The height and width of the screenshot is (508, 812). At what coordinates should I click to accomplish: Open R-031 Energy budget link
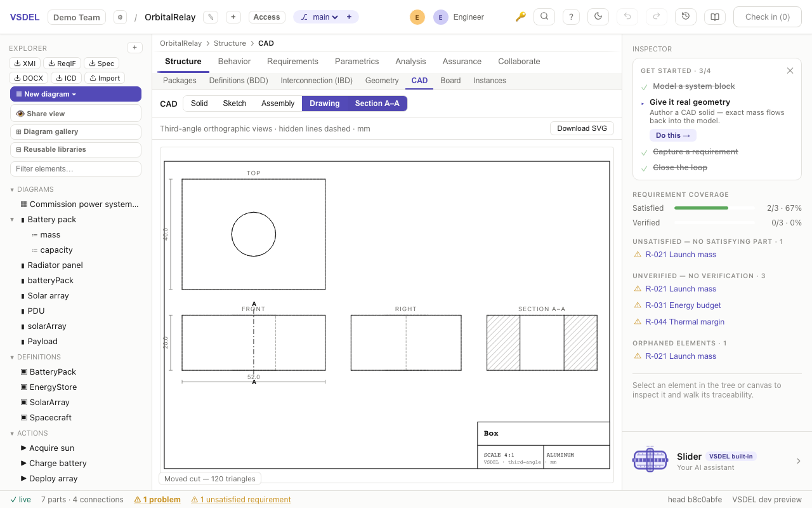click(683, 305)
